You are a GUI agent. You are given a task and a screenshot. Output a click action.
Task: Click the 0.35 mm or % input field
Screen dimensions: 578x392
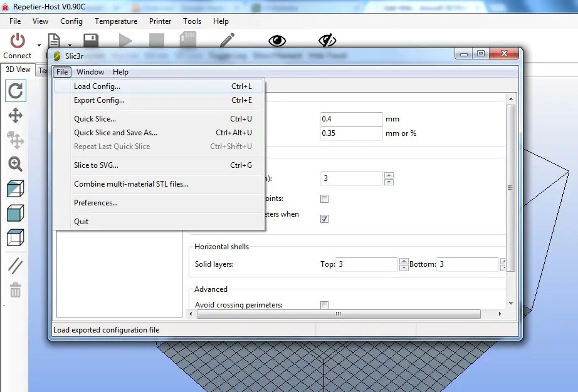pyautogui.click(x=351, y=133)
